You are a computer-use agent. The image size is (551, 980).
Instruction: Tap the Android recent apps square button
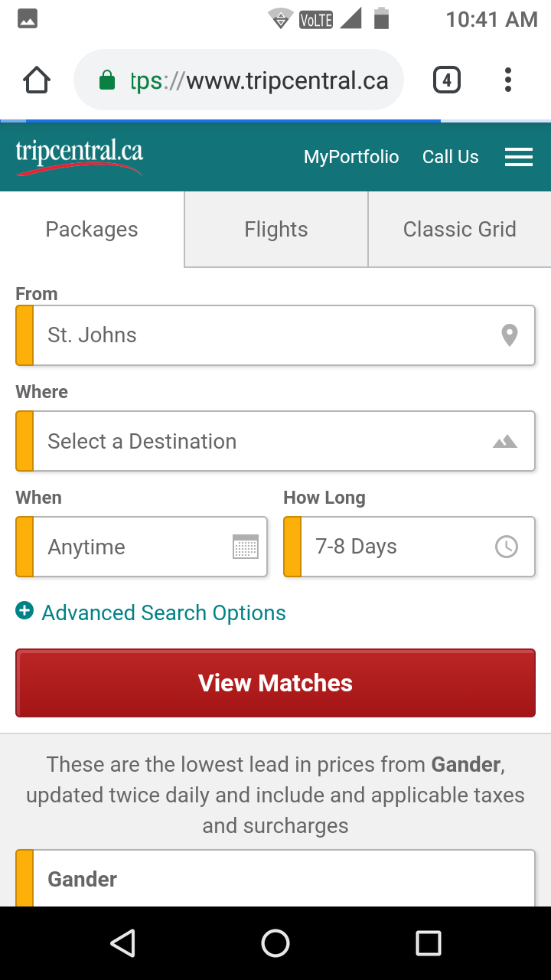[x=429, y=943]
